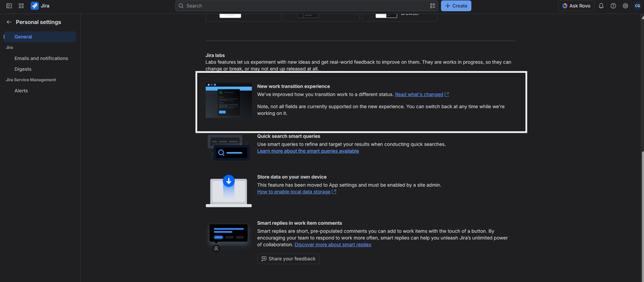Open Digests settings
The width and height of the screenshot is (644, 282).
point(23,69)
